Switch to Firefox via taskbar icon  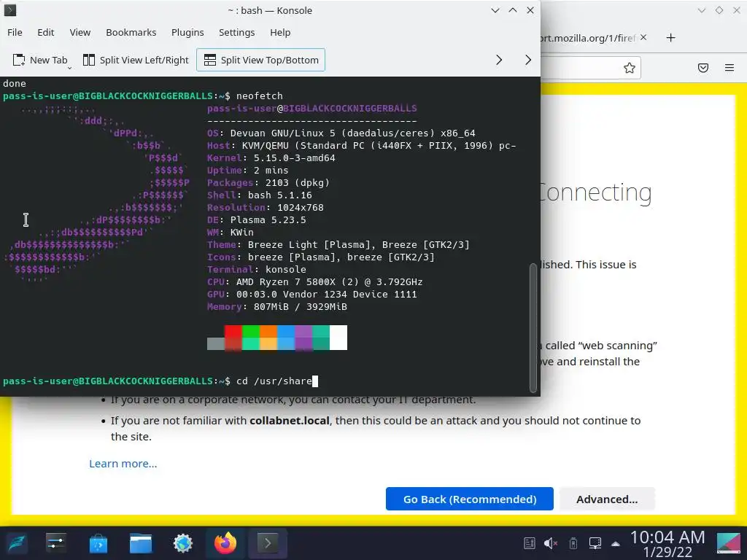click(225, 542)
